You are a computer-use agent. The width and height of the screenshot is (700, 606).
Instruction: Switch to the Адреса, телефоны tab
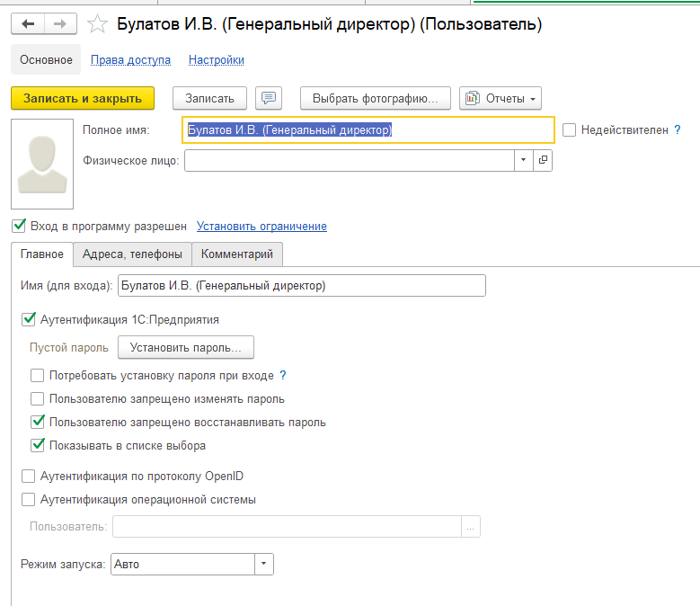tap(132, 254)
